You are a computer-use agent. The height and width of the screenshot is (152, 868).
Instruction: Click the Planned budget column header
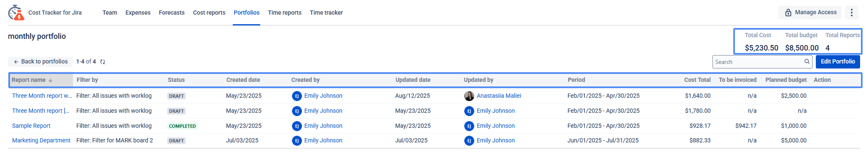tap(786, 80)
